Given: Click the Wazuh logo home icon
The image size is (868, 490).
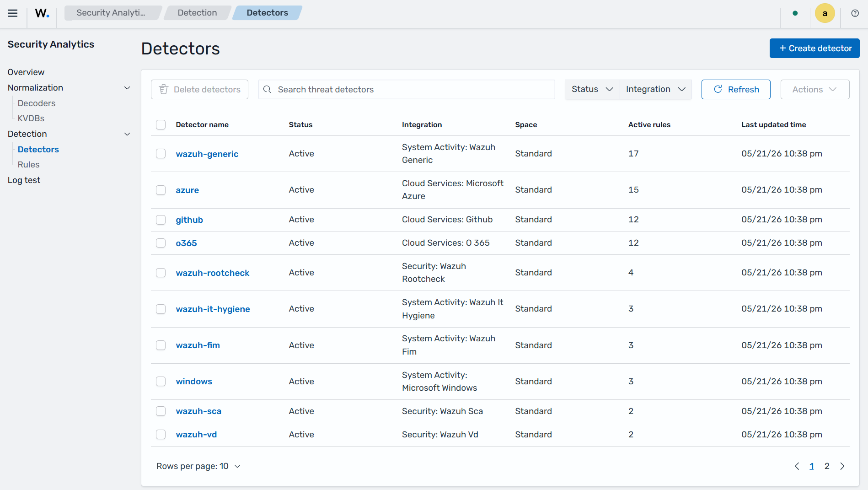Looking at the screenshot, I should coord(42,13).
